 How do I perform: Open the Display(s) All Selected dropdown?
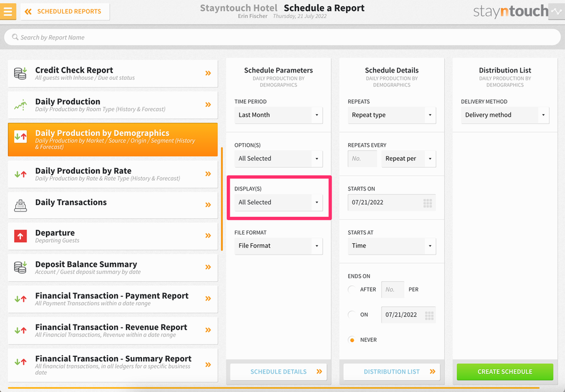[x=279, y=202]
